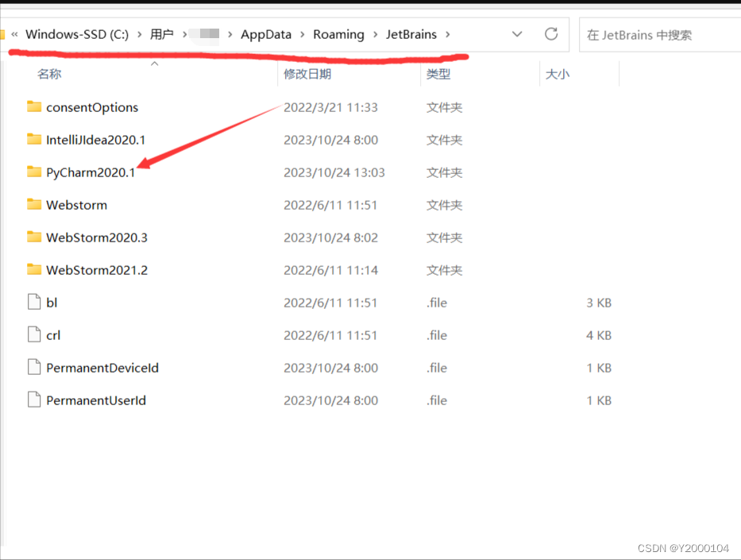The width and height of the screenshot is (741, 560).
Task: Sort by the 修改日期 column header
Action: click(x=307, y=74)
